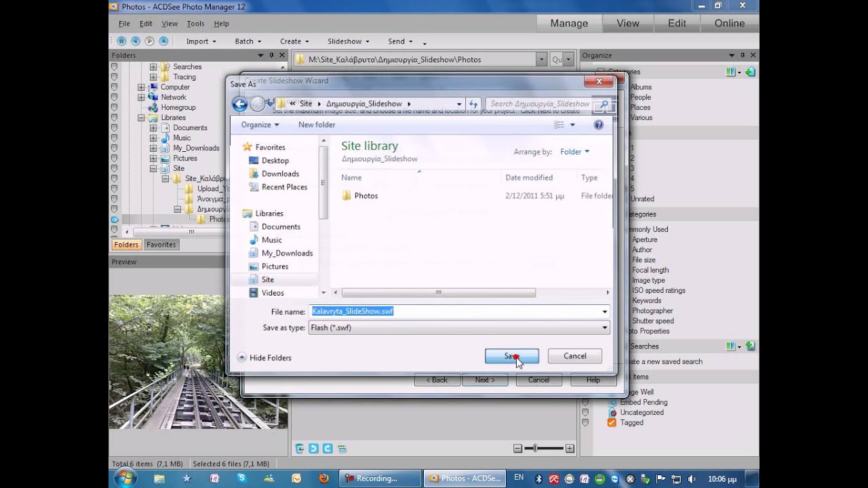This screenshot has height=488, width=868.
Task: Open the Arrange by Folder dropdown
Action: tap(575, 152)
